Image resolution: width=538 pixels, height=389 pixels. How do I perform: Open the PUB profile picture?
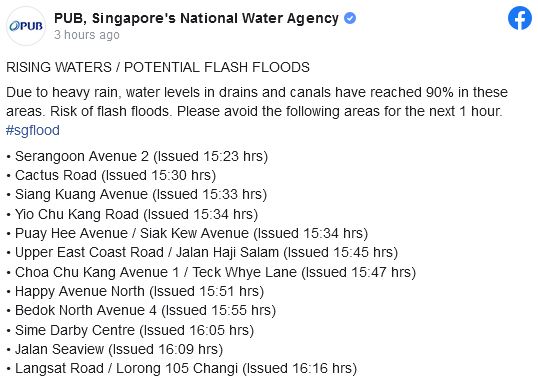[26, 26]
